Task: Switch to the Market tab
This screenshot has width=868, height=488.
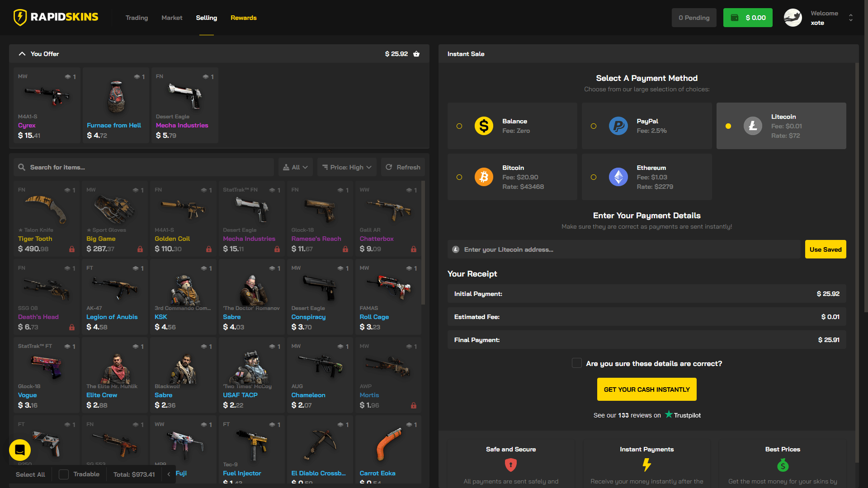Action: click(x=172, y=18)
